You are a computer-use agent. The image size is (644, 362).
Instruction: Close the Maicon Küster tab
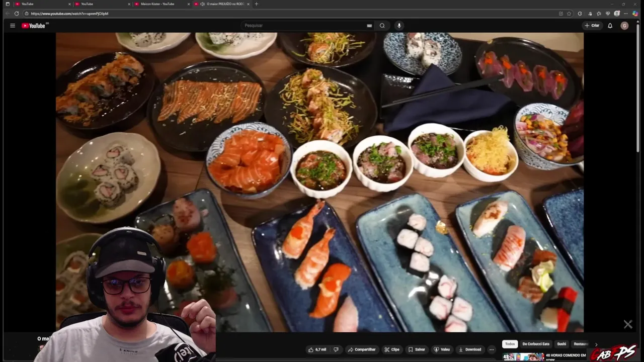(189, 4)
